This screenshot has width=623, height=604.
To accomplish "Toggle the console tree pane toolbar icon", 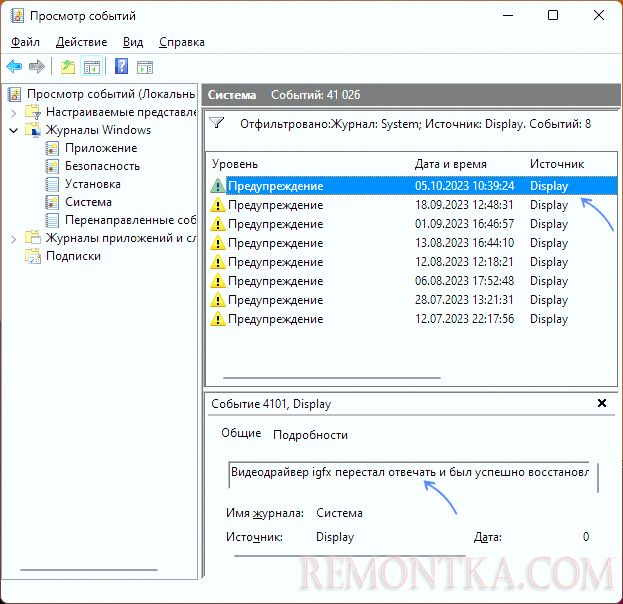I will (92, 66).
